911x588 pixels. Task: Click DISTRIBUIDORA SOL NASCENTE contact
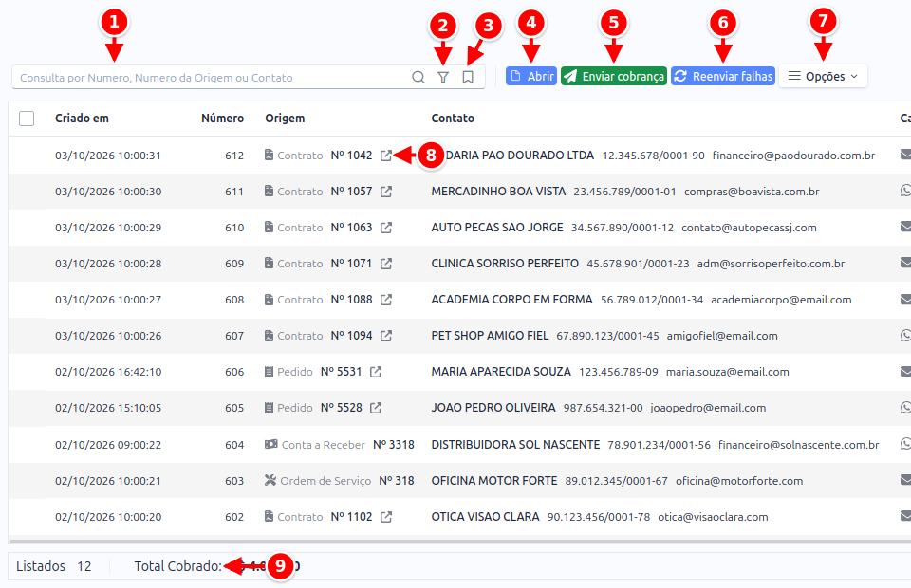tap(515, 445)
